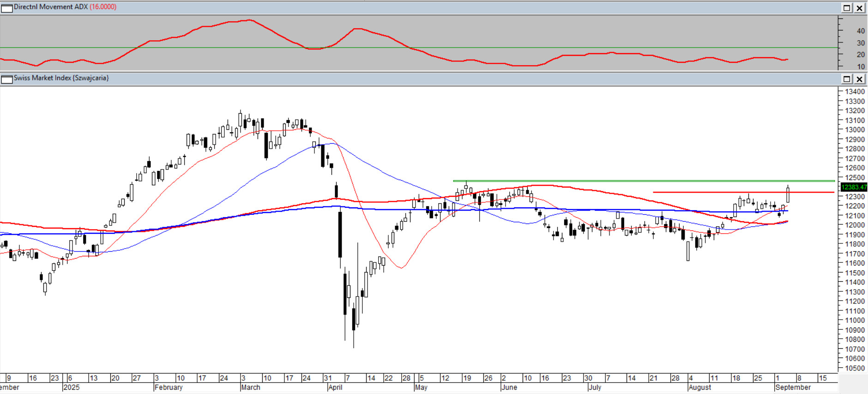Click the Swiss Market Index {Szwajcaria} title
Image resolution: width=868 pixels, height=394 pixels.
61,78
